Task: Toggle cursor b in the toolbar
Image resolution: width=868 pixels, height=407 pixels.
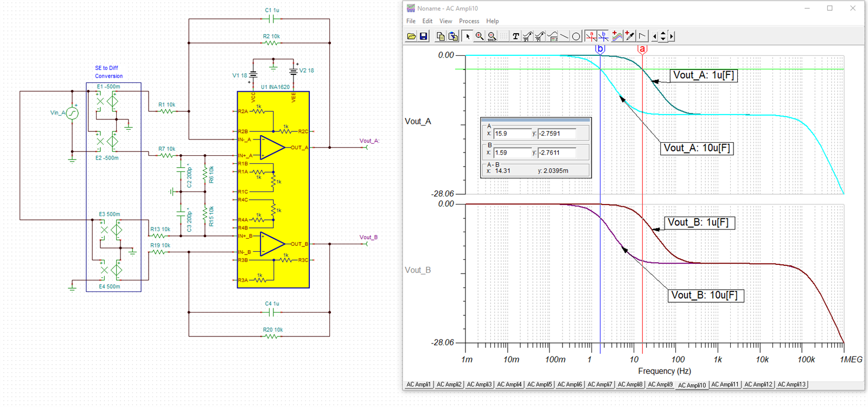Action: (603, 36)
